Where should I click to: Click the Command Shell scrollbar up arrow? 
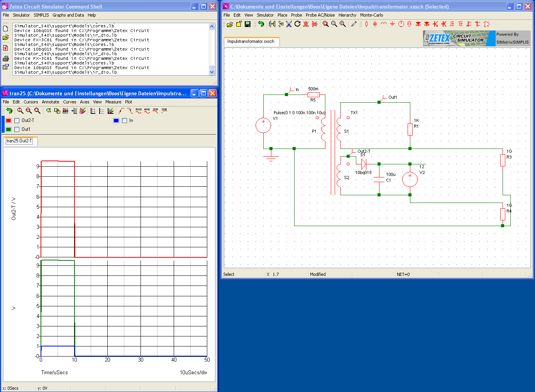pyautogui.click(x=212, y=26)
